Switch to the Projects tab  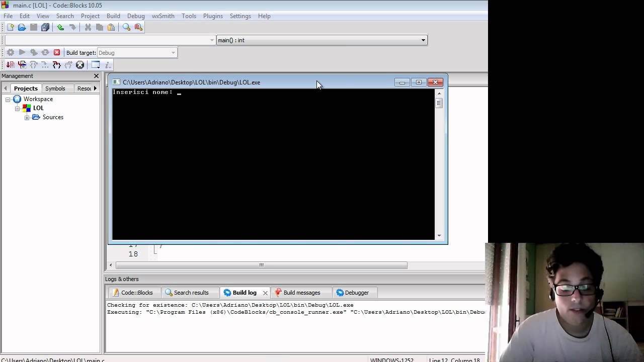click(26, 88)
